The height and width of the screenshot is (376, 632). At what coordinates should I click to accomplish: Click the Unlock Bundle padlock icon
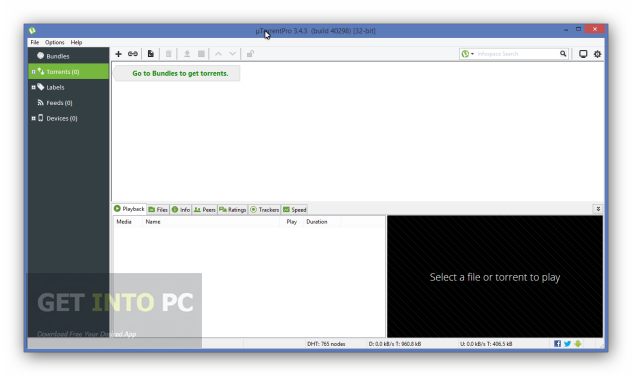coord(250,54)
